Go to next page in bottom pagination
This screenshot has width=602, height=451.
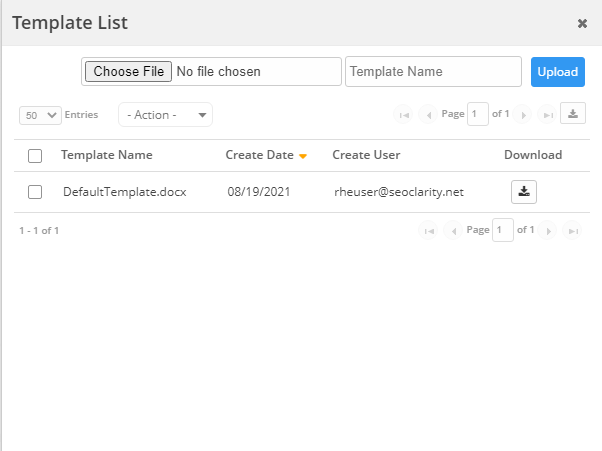coord(549,231)
